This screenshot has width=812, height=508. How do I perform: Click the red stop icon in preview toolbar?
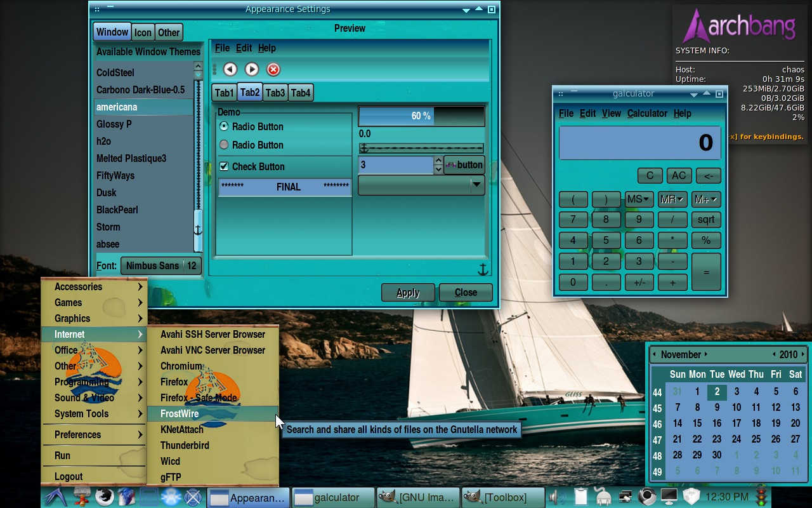coord(273,69)
